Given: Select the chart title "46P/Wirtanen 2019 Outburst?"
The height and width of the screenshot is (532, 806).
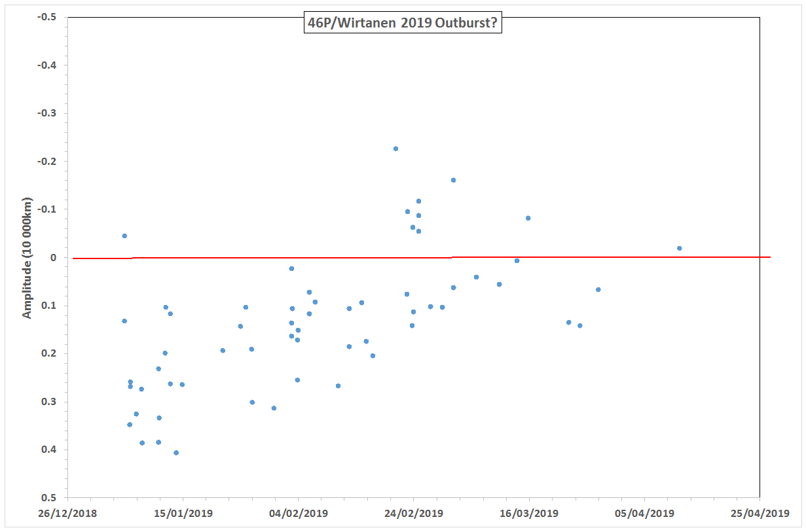Looking at the screenshot, I should pyautogui.click(x=403, y=24).
